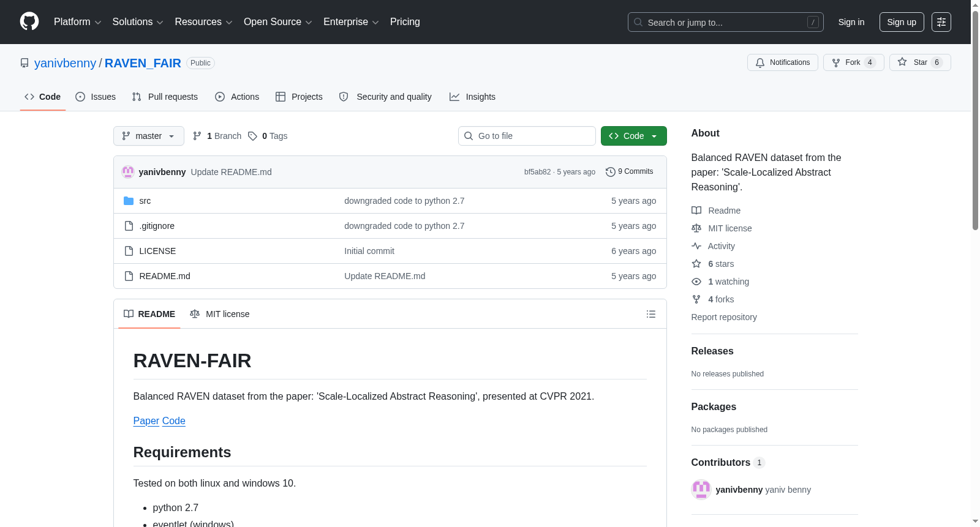Click the scale icon next to MIT license in About
This screenshot has height=527, width=980.
click(x=696, y=228)
